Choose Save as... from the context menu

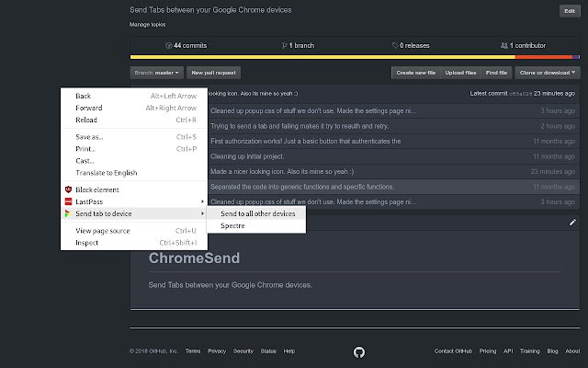[x=134, y=137]
